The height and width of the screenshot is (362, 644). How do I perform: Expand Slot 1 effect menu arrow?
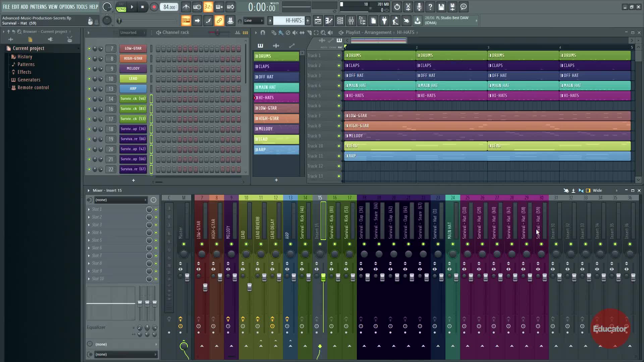(89, 209)
